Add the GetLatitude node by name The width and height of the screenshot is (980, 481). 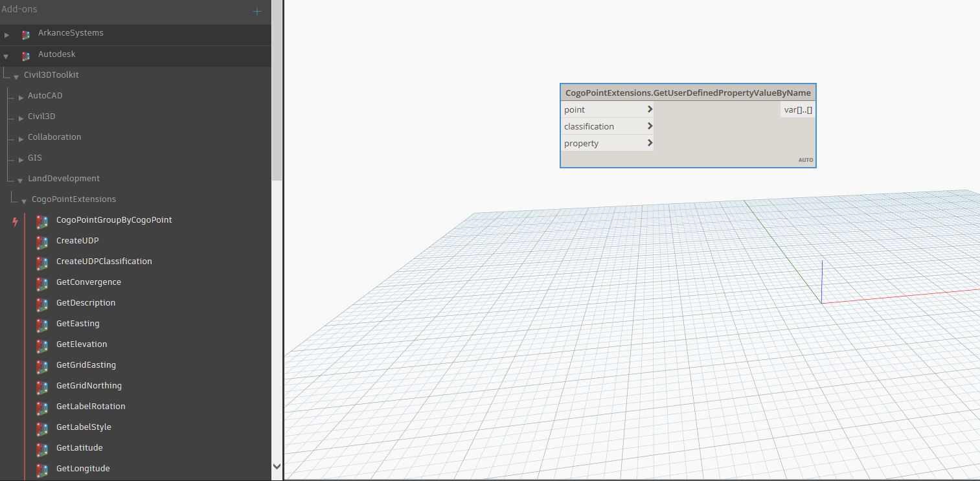[x=80, y=448]
